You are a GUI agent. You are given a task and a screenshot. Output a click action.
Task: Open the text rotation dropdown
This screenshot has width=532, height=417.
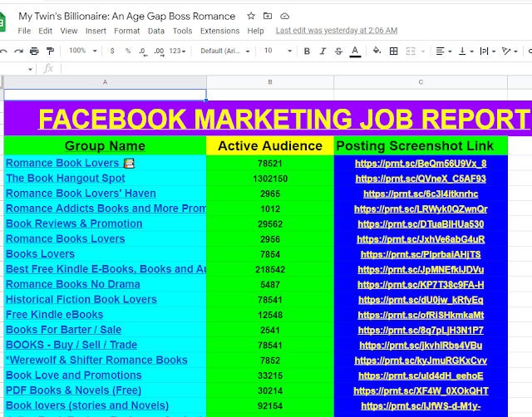[510, 52]
